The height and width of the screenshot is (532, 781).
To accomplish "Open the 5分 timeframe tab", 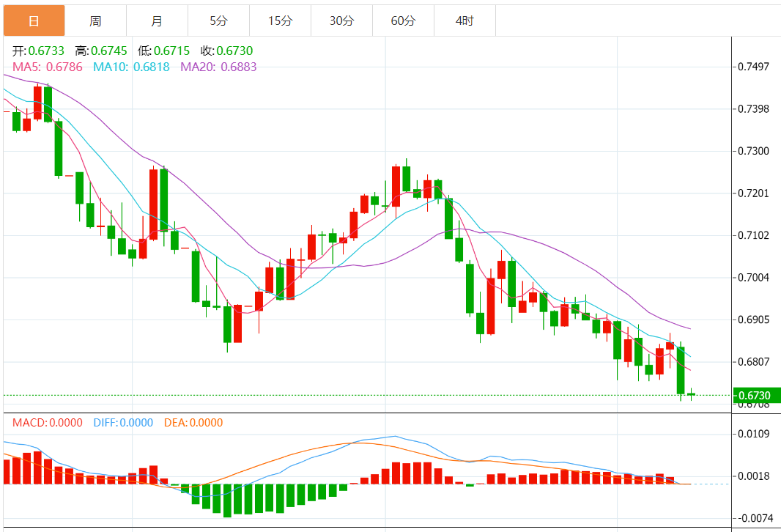I will coord(218,21).
